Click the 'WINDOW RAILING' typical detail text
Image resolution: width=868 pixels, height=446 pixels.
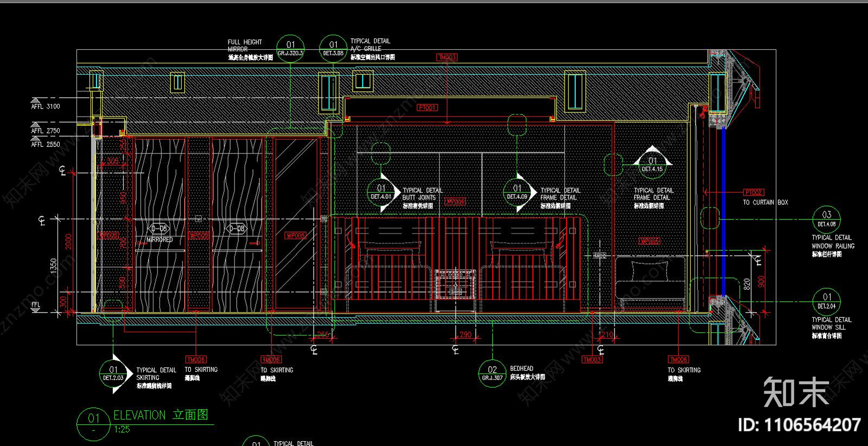(x=833, y=246)
